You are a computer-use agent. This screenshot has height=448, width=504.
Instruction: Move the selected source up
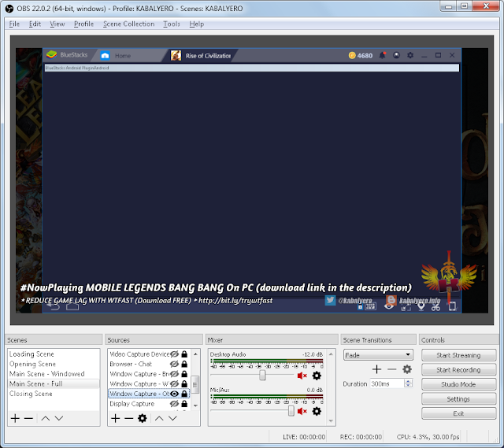159,418
